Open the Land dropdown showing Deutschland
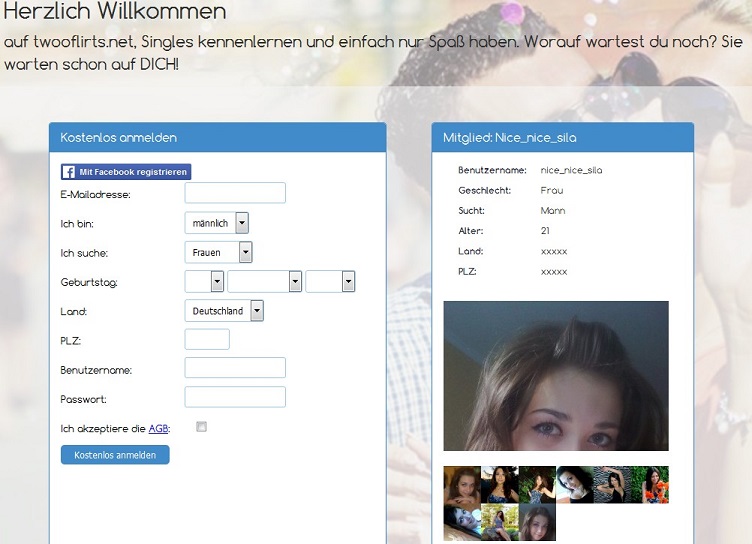 coord(224,311)
